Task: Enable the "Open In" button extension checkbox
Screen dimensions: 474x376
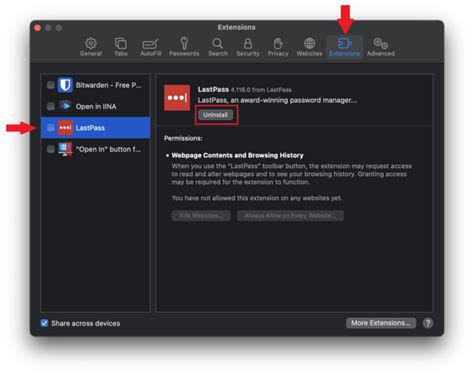Action: click(x=51, y=149)
